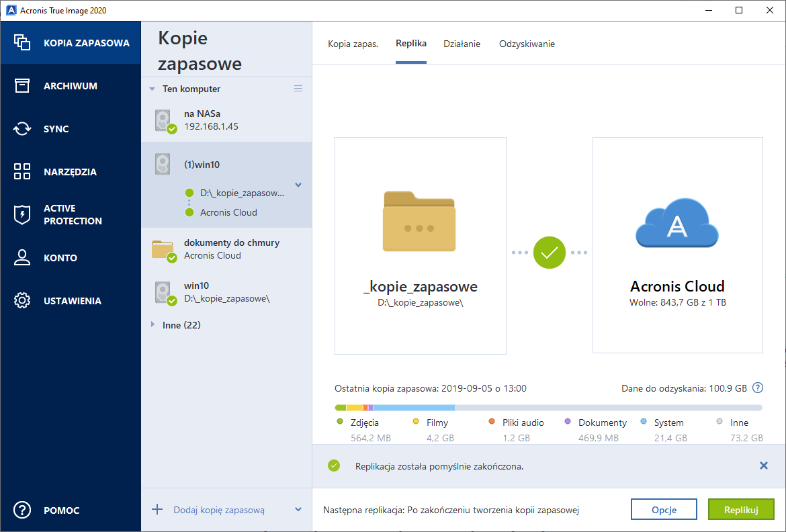
Task: Switch to the Działanie tab
Action: click(462, 44)
